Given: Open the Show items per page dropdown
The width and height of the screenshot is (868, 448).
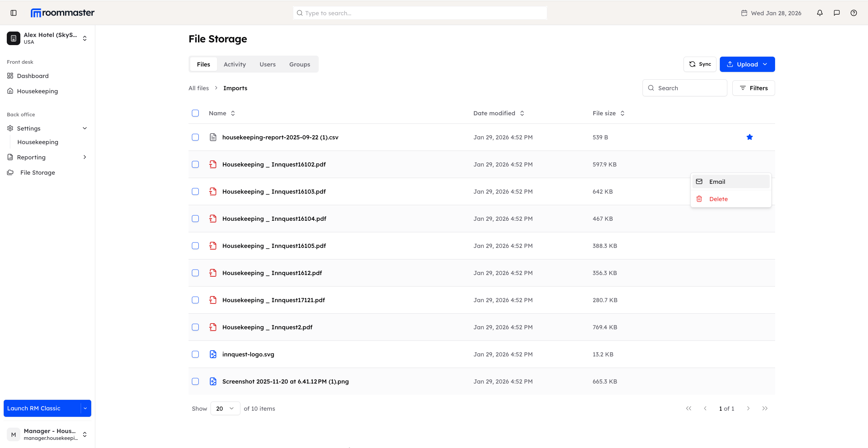Looking at the screenshot, I should tap(225, 408).
